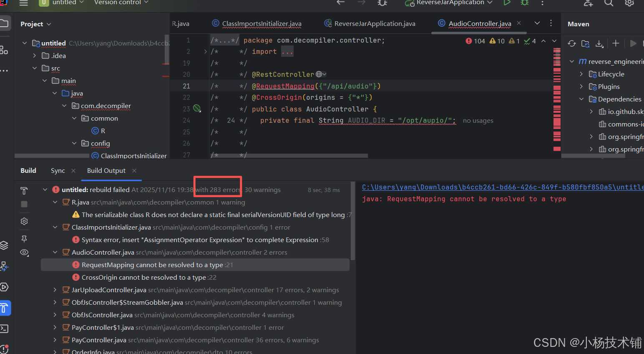Open the add collaborator icon
Screen dimensions: 644x354
click(x=588, y=3)
